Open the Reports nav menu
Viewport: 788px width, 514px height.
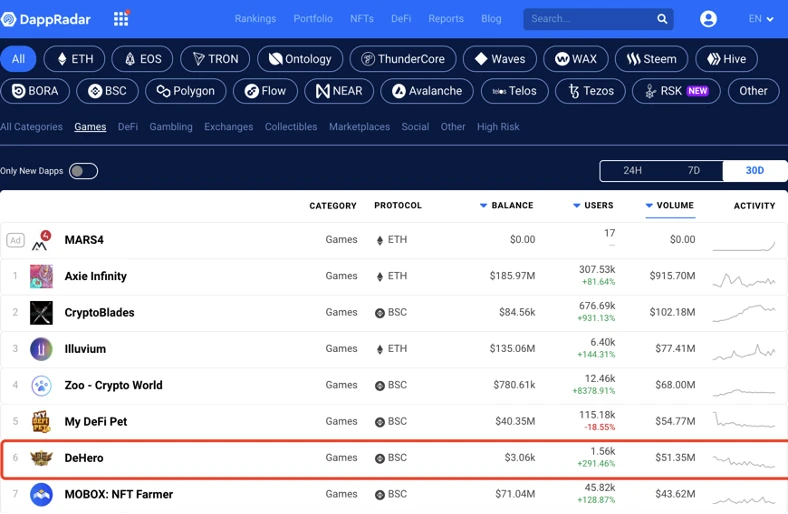(x=446, y=19)
